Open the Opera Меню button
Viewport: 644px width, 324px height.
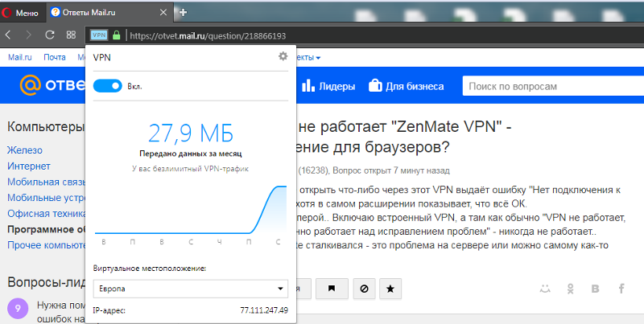click(19, 13)
